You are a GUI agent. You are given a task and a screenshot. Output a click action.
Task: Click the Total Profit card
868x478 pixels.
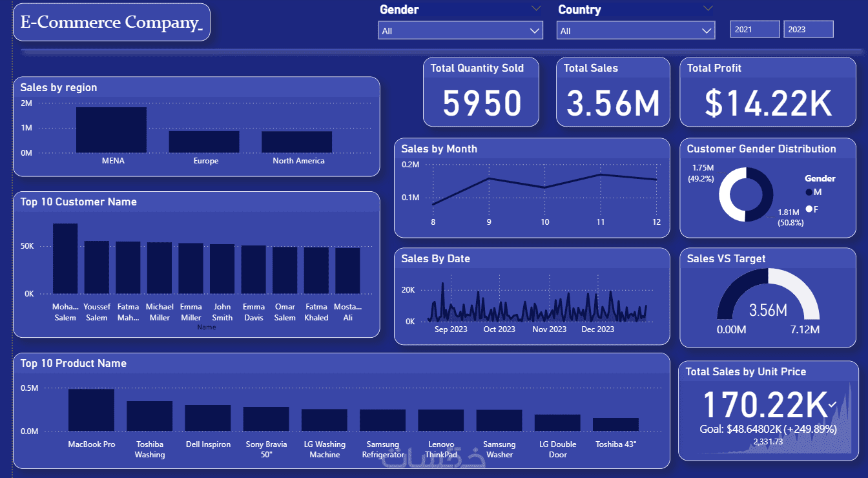[x=769, y=92]
